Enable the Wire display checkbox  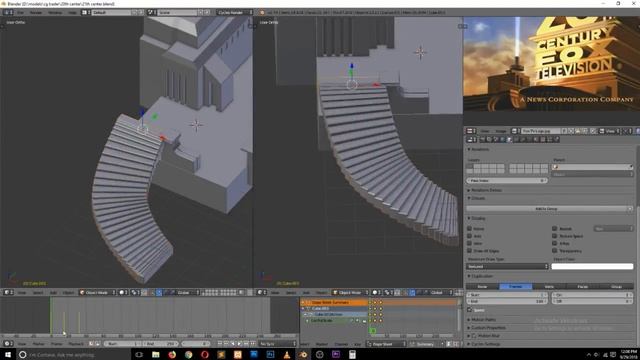[x=469, y=243]
